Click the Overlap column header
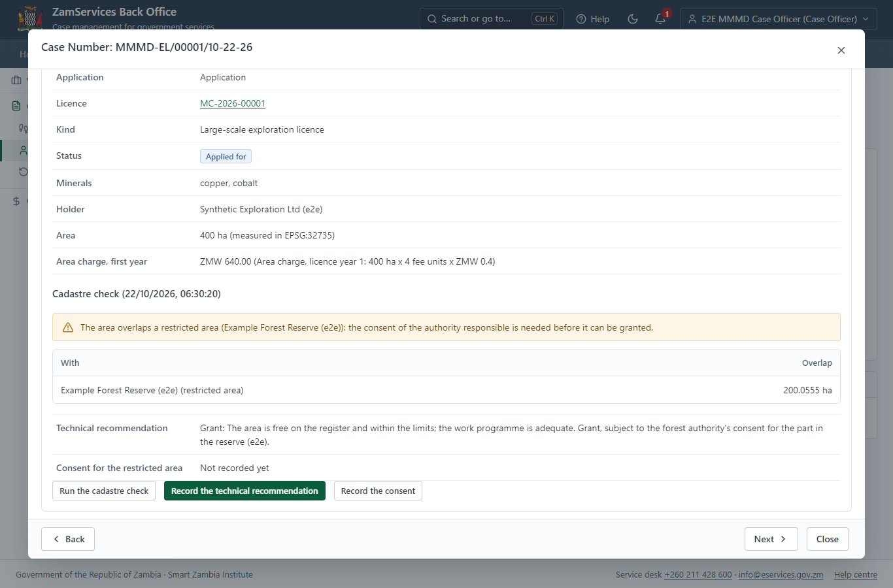 pos(817,363)
